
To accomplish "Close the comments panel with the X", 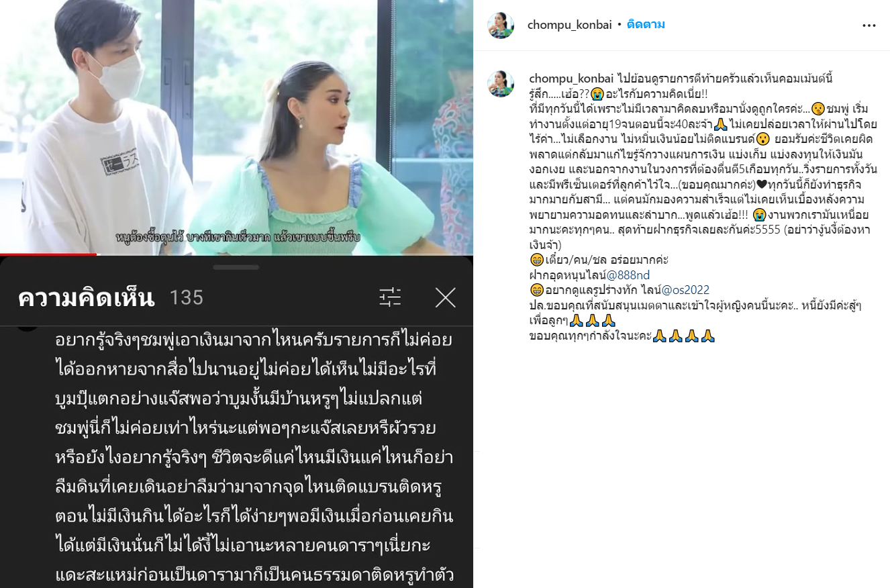I will coord(446,297).
